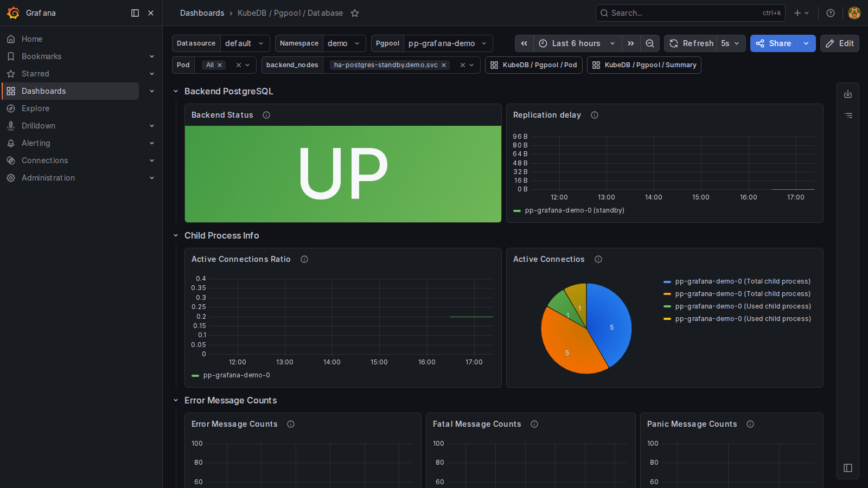The height and width of the screenshot is (488, 868).
Task: Expand the Alerting sidebar section
Action: click(x=152, y=143)
